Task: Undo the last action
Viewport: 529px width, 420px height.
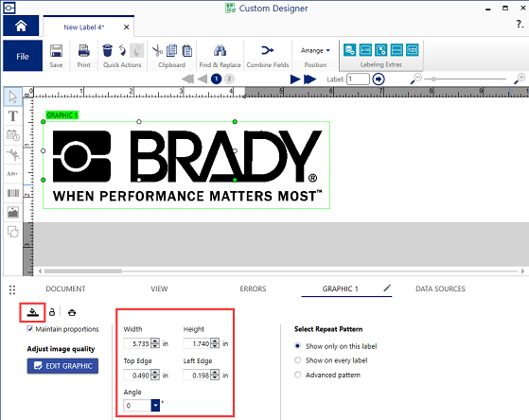Action: tap(122, 50)
